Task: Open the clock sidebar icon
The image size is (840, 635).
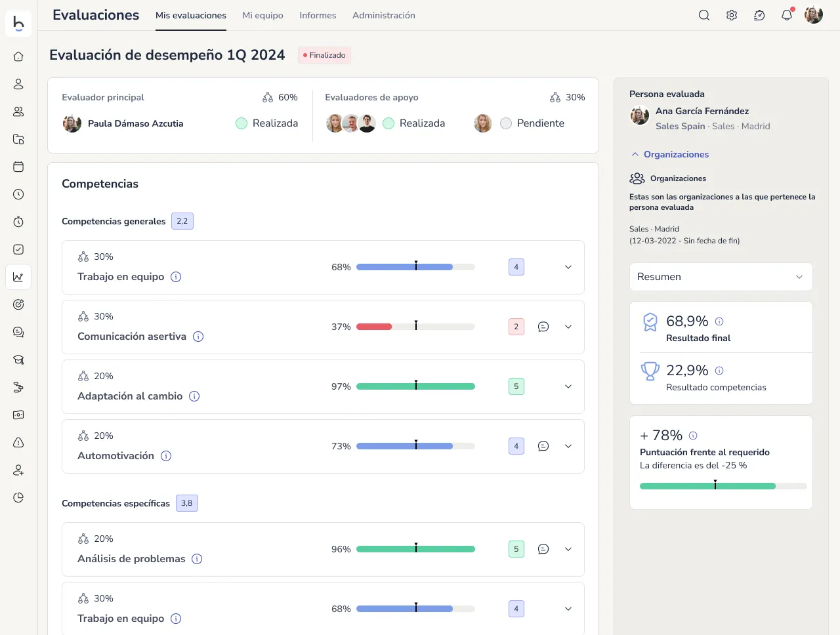Action: [x=18, y=194]
